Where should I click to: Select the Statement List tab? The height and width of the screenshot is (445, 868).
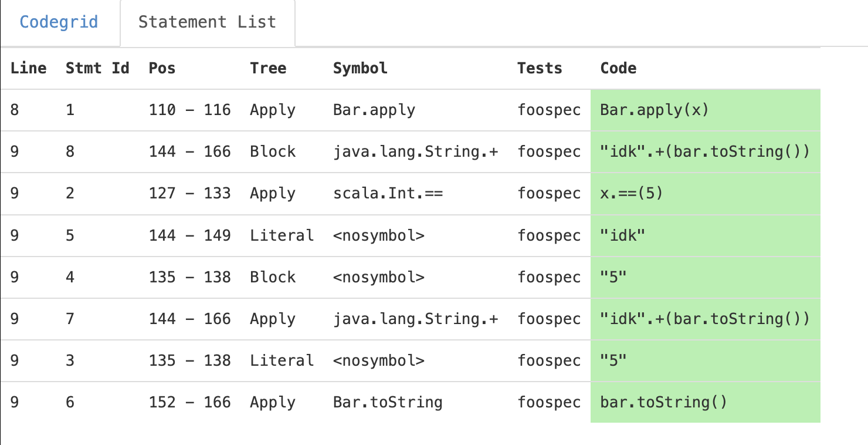click(x=207, y=23)
